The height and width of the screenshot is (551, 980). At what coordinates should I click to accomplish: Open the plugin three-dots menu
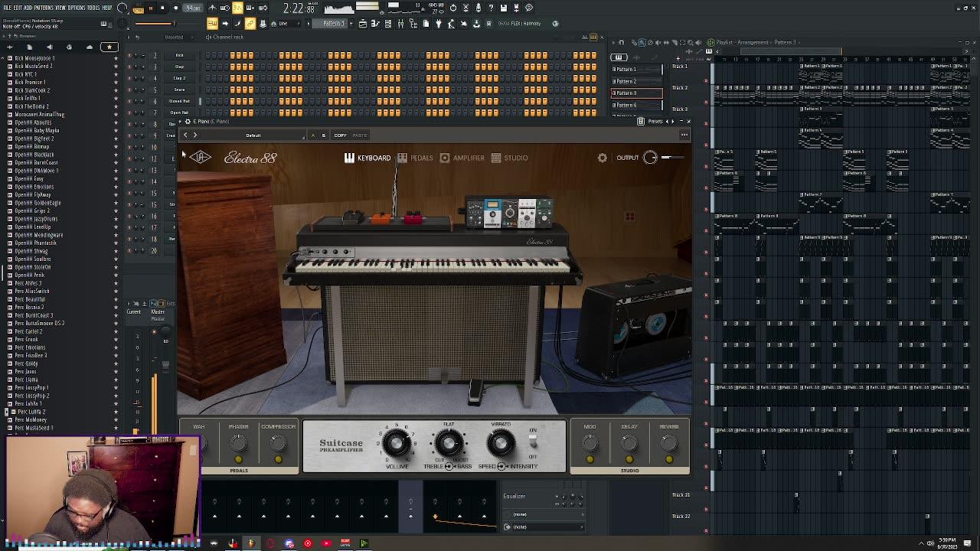[684, 135]
